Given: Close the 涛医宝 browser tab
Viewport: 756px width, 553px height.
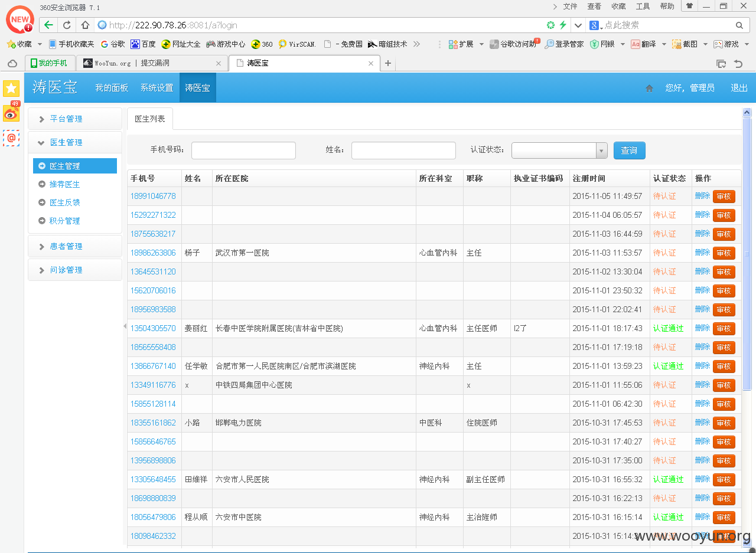Looking at the screenshot, I should coord(371,64).
